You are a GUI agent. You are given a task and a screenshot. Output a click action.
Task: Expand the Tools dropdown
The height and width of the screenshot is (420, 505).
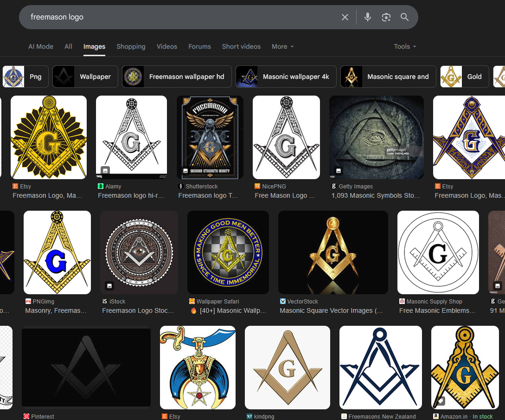[405, 46]
